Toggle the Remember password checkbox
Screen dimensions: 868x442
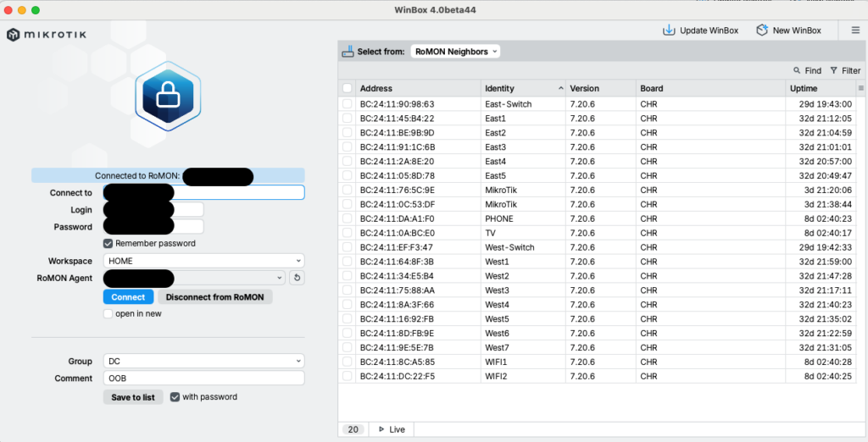pyautogui.click(x=108, y=243)
